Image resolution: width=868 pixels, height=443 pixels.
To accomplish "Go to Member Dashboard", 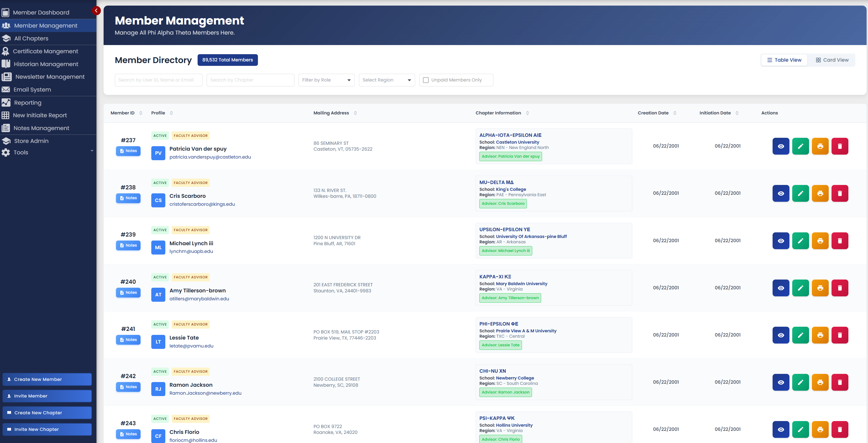I will click(41, 12).
